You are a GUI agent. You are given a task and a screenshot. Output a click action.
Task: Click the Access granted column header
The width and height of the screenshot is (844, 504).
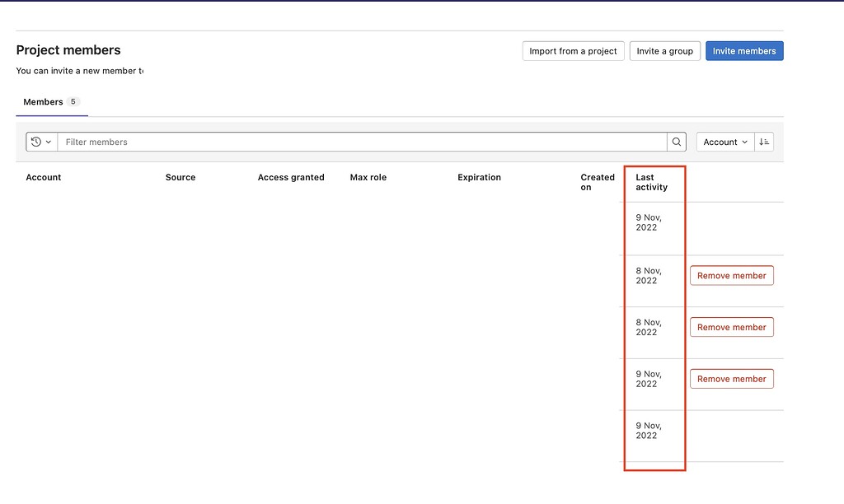(x=291, y=177)
